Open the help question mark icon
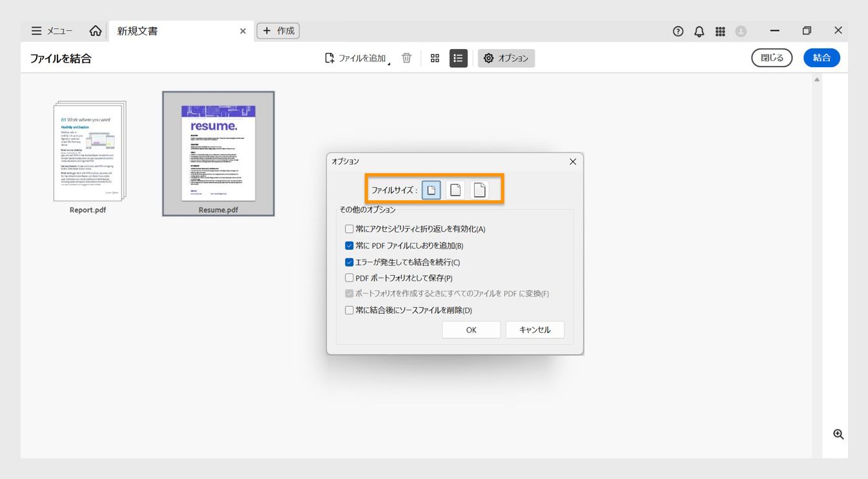The height and width of the screenshot is (479, 868). click(677, 30)
